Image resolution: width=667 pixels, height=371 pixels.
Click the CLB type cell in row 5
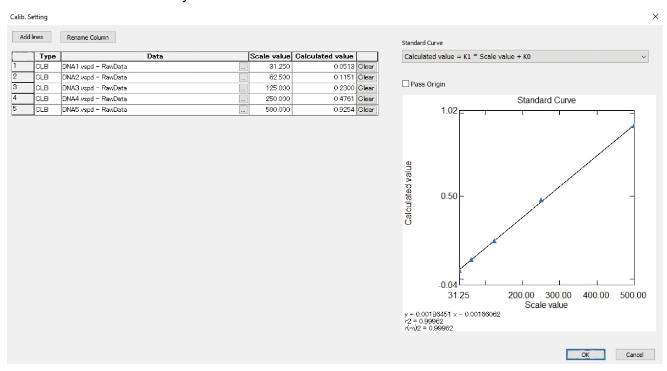click(48, 110)
